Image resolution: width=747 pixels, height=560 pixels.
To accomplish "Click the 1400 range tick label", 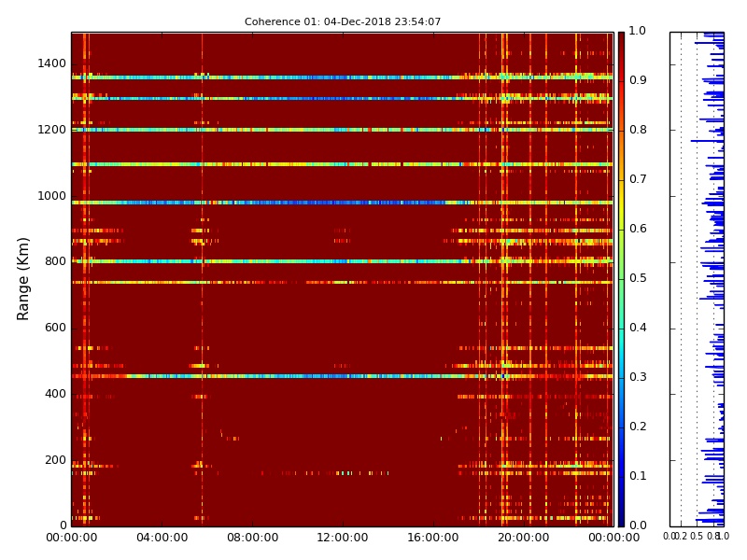I will pos(51,63).
